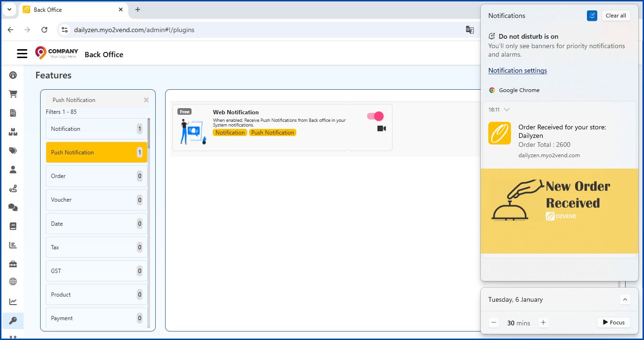Select the price tag icon in the sidebar
Screen dimensions: 644x340
click(13, 151)
